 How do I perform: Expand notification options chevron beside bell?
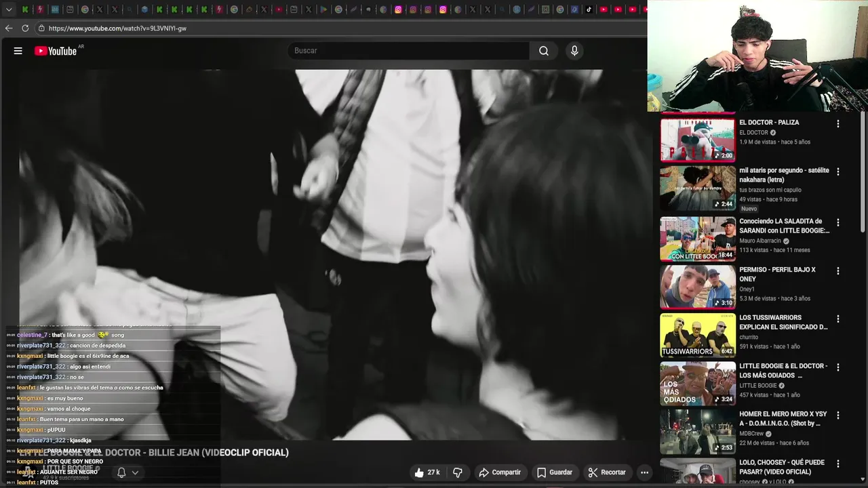(x=135, y=473)
